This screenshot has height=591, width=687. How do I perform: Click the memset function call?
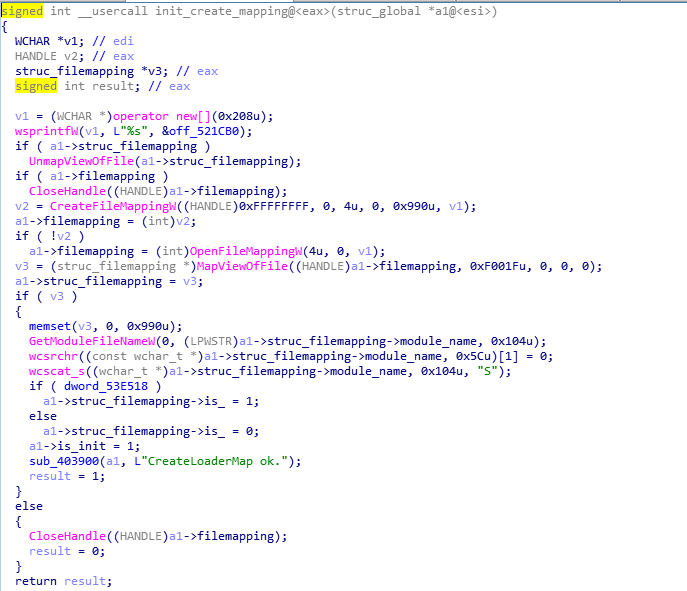[50, 326]
